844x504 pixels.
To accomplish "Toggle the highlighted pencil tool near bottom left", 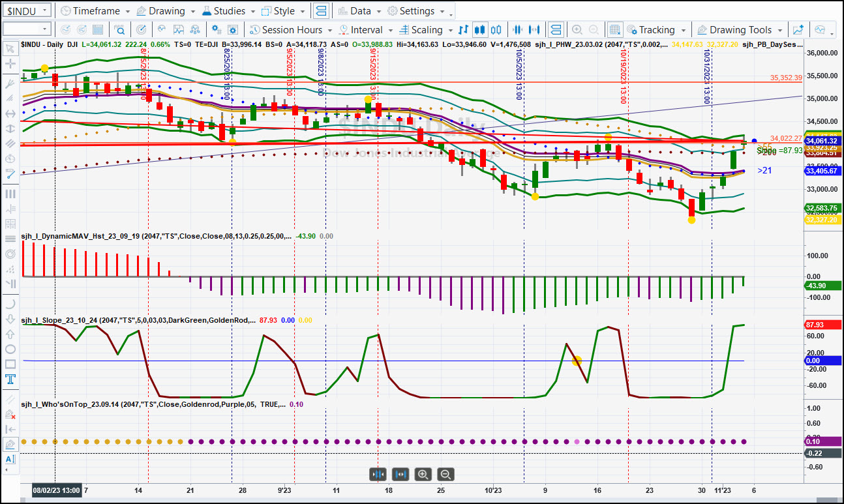I will click(10, 445).
